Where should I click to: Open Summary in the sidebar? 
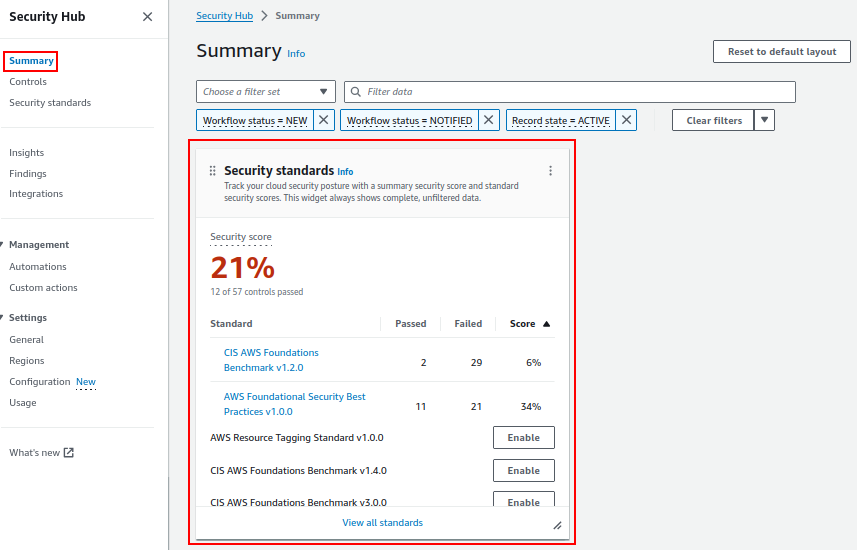click(x=31, y=61)
